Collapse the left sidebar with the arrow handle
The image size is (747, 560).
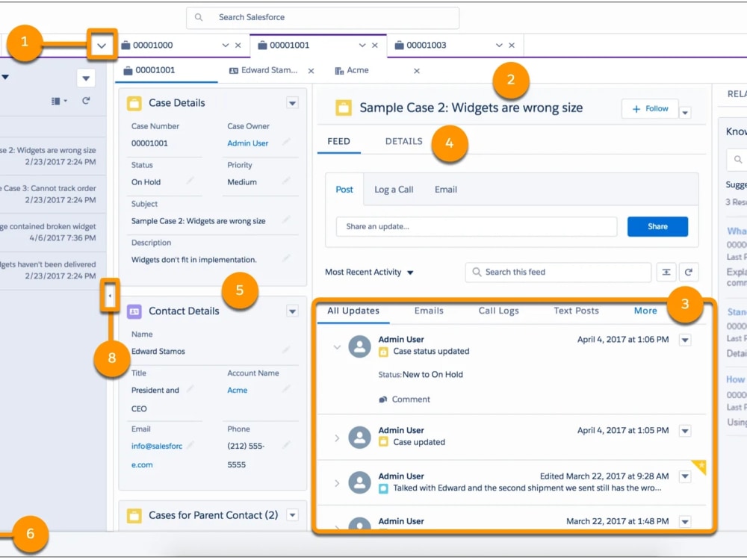pos(110,295)
